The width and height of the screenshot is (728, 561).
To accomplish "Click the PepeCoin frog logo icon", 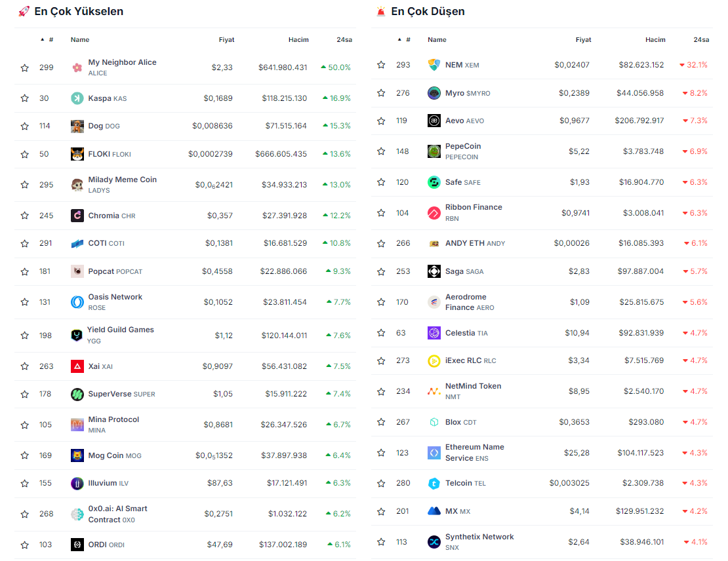I will click(434, 151).
